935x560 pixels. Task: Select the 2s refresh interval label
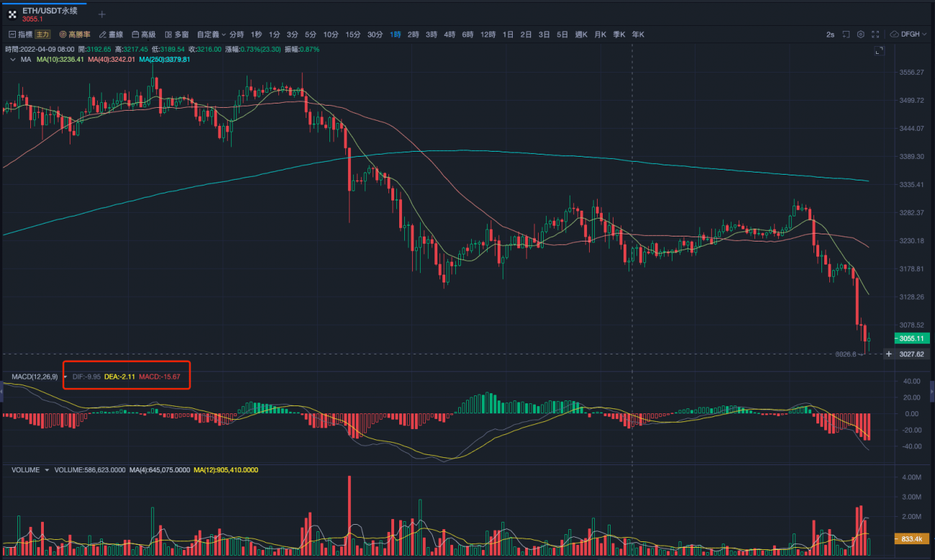pyautogui.click(x=831, y=34)
